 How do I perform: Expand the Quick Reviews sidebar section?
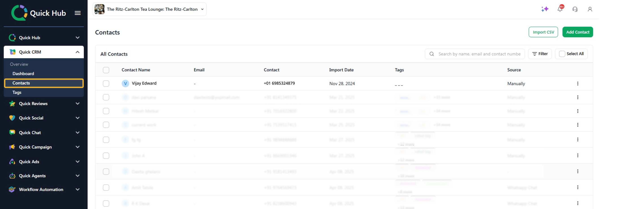(x=44, y=104)
